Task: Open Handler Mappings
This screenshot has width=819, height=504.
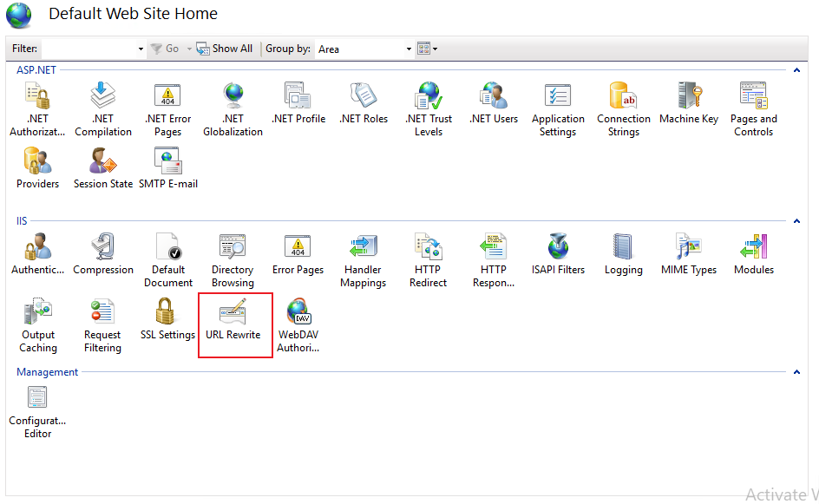Action: [x=363, y=260]
